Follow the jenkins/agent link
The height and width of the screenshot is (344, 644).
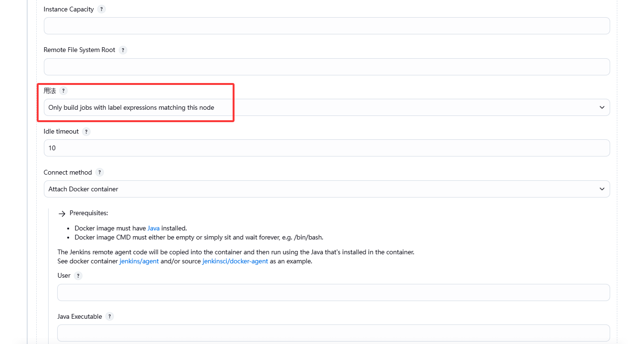coord(139,261)
